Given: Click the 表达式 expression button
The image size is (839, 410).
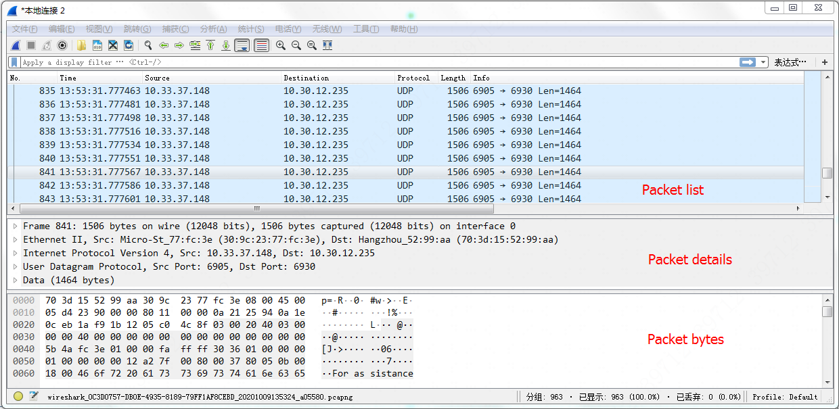Looking at the screenshot, I should click(x=790, y=62).
